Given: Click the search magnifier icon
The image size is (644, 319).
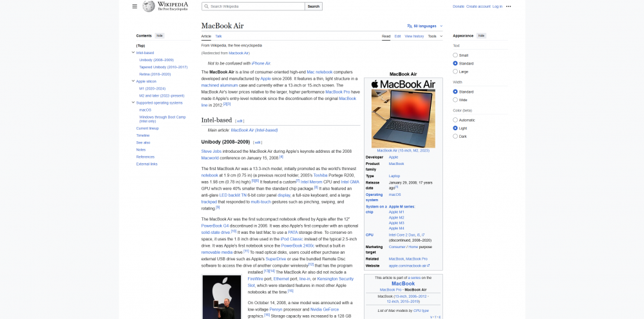Looking at the screenshot, I should click(206, 6).
